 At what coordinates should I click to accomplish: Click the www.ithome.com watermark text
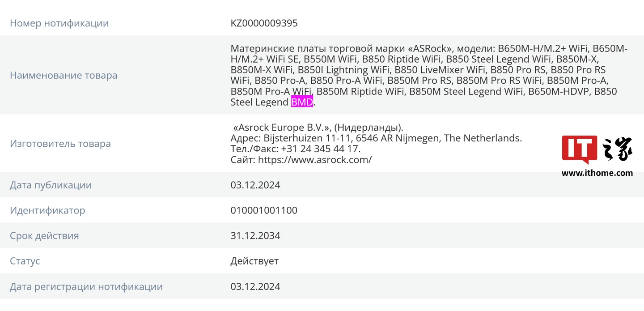click(x=597, y=173)
